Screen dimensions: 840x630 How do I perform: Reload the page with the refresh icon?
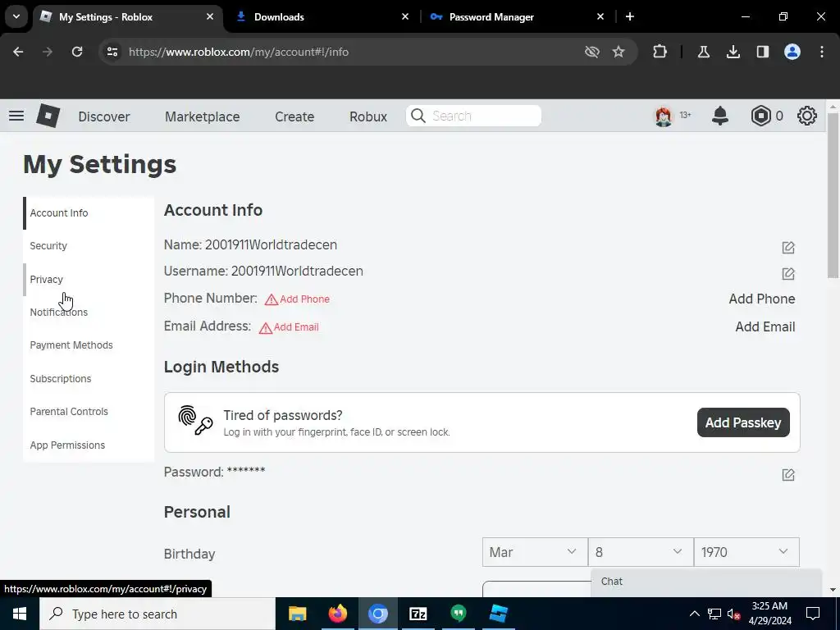tap(77, 52)
